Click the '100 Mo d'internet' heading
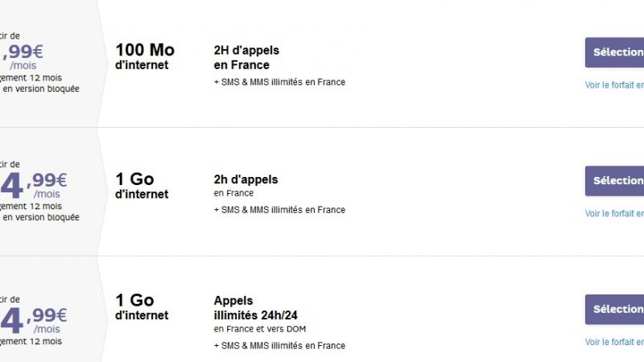 coord(145,56)
